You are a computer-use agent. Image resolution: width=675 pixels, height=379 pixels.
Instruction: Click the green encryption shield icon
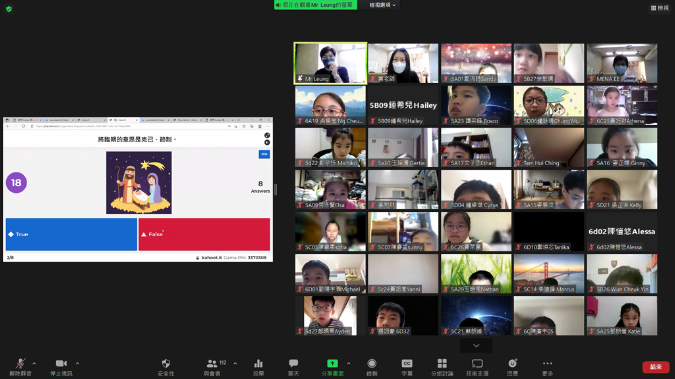click(x=9, y=9)
